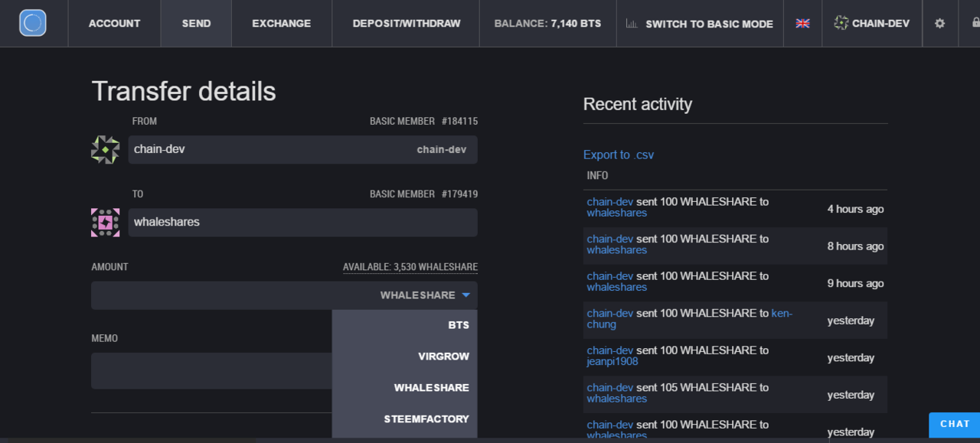Open the CHAT button
Image resolution: width=980 pixels, height=443 pixels.
tap(955, 425)
